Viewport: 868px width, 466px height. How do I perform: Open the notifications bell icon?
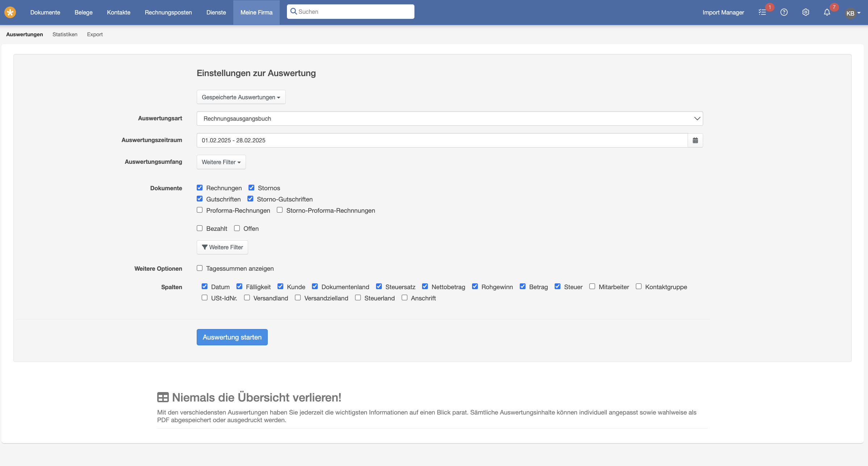click(x=827, y=12)
